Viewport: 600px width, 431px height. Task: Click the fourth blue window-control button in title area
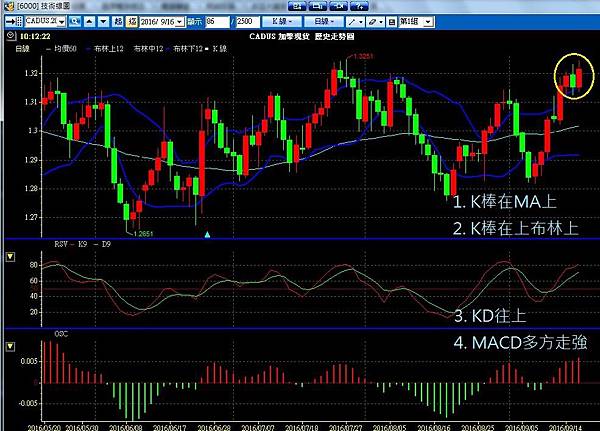(x=359, y=6)
